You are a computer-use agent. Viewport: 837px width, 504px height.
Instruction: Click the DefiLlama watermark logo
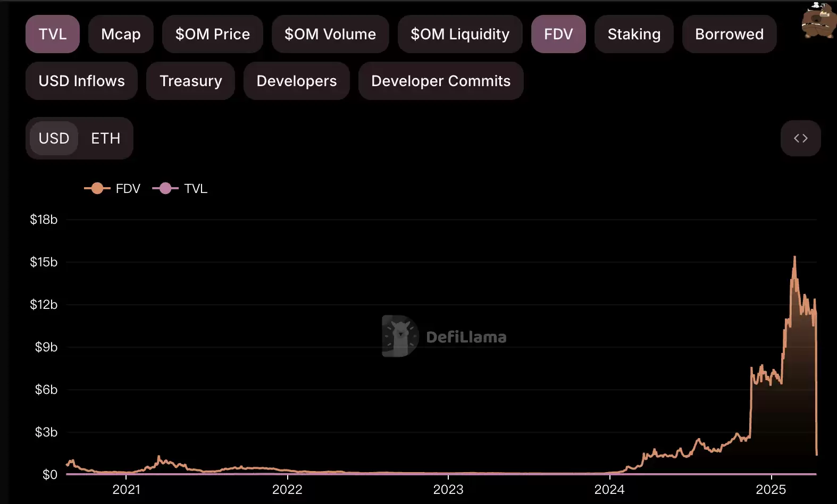[444, 337]
